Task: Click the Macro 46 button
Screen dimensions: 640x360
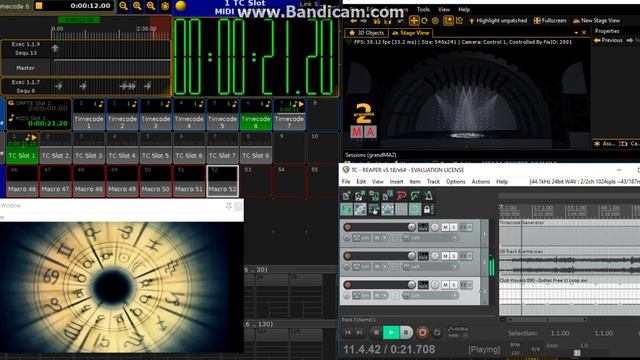Action: tap(22, 181)
